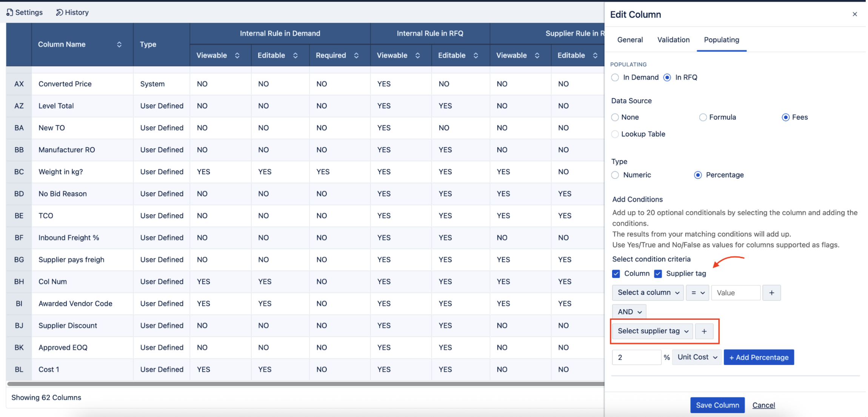Open the General tab
Screen dimensions: 868x417
click(630, 40)
